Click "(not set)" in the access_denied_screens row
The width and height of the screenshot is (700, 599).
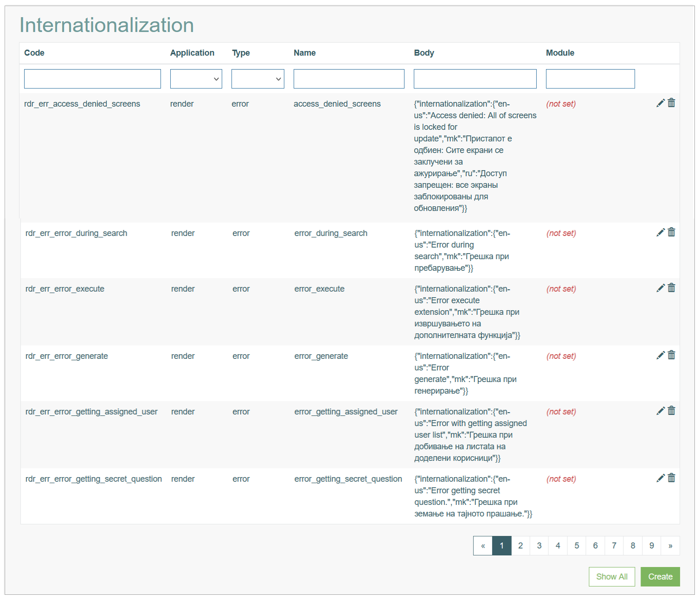pos(561,104)
